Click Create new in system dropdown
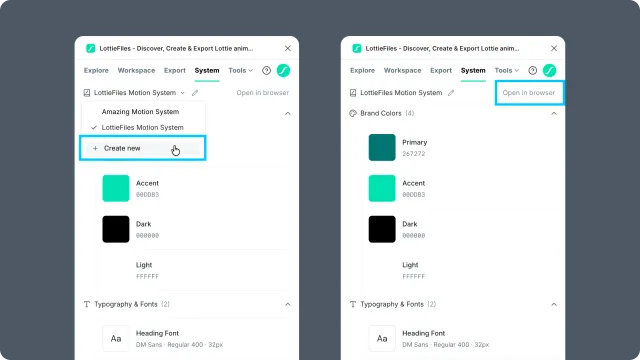This screenshot has width=640, height=360. coord(142,148)
